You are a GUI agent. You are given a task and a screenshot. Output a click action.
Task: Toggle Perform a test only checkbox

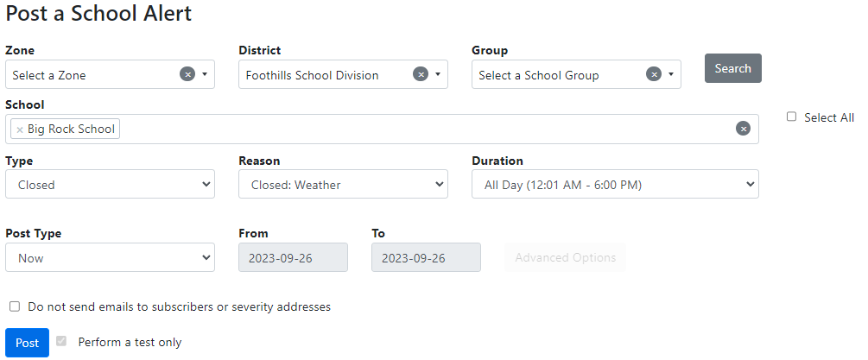point(61,342)
